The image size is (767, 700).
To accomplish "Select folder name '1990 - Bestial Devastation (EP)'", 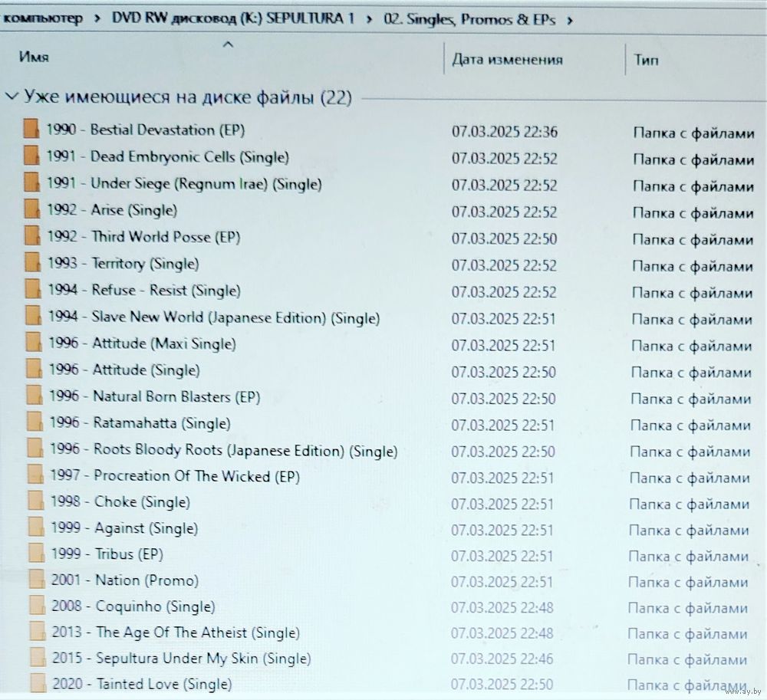I will coord(145,130).
